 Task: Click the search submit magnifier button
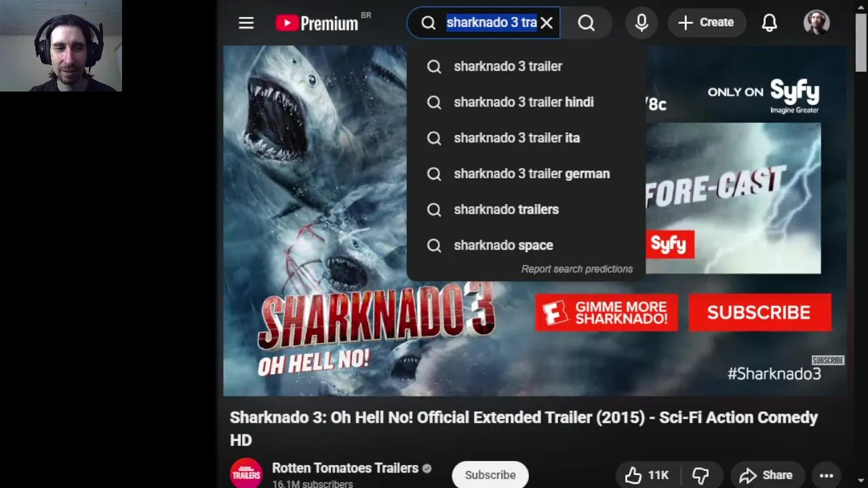click(587, 23)
